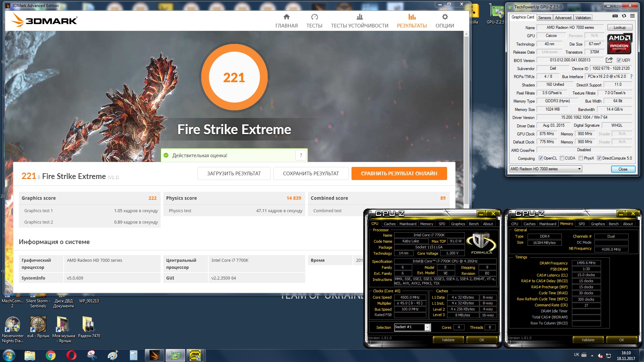
Task: Switch to Validation tab in GPU-Z
Action: coord(583,18)
